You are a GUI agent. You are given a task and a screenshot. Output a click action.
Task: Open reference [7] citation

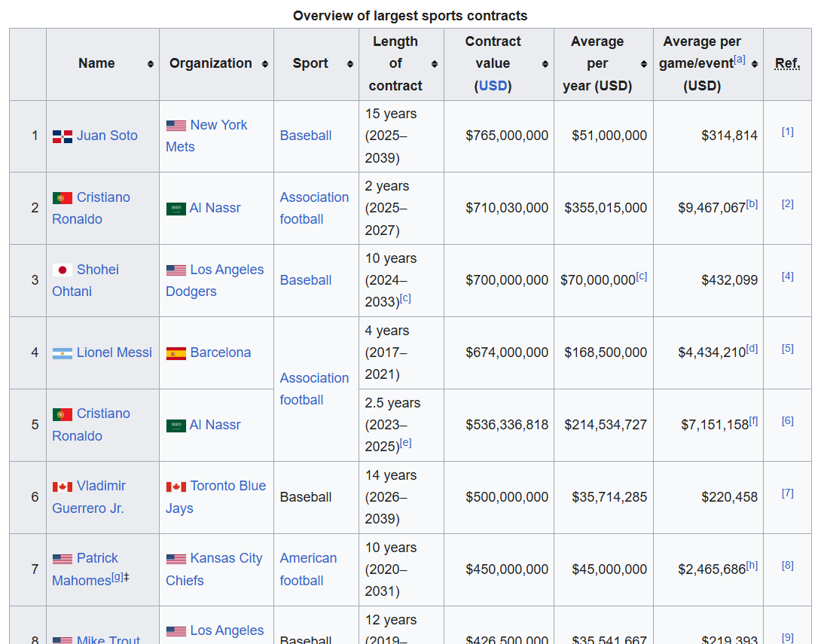[x=788, y=493]
